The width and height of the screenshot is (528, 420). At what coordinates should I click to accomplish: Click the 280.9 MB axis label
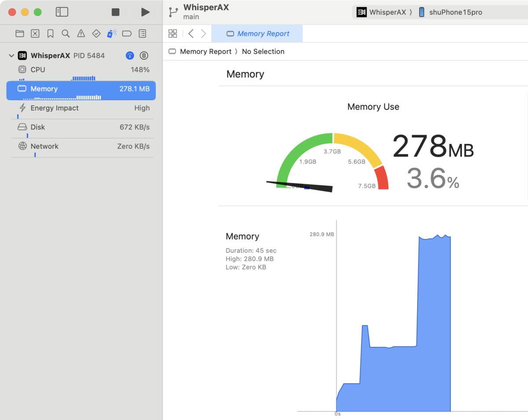point(322,234)
